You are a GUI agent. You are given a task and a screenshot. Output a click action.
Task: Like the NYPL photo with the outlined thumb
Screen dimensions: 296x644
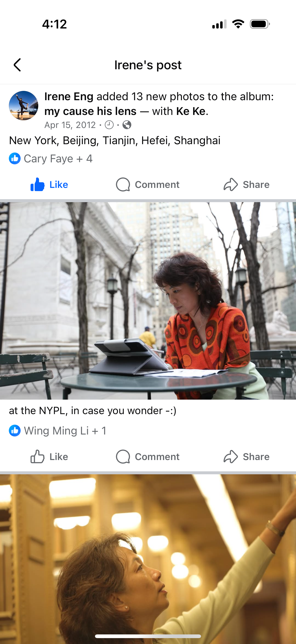[x=38, y=457]
